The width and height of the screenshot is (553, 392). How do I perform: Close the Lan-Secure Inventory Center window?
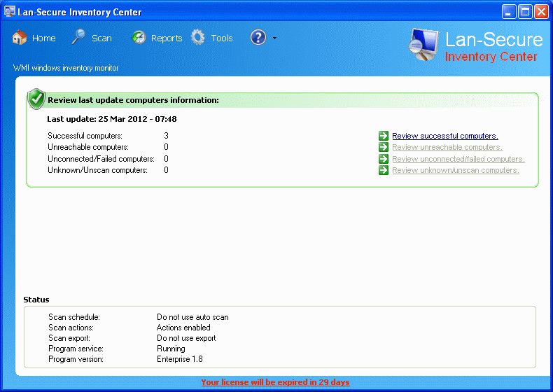(541, 12)
